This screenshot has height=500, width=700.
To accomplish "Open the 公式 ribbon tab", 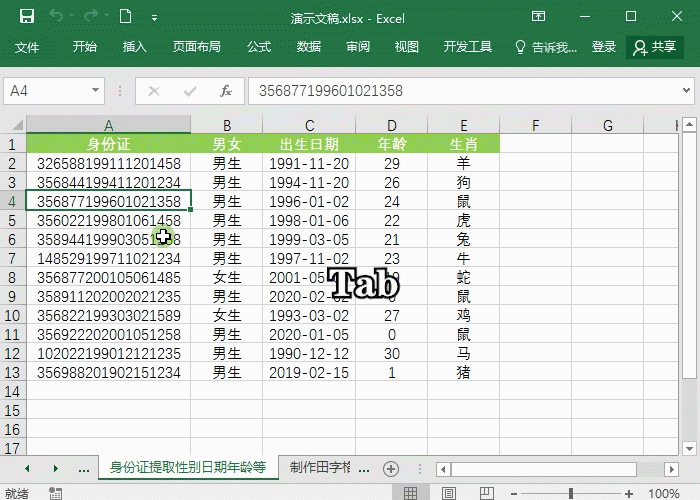I will [x=259, y=47].
